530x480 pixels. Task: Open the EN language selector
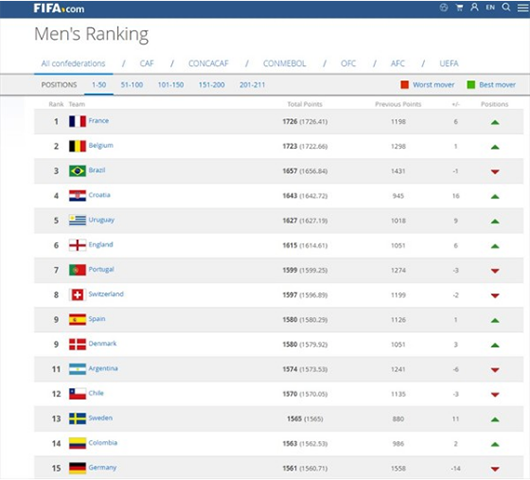coord(490,7)
